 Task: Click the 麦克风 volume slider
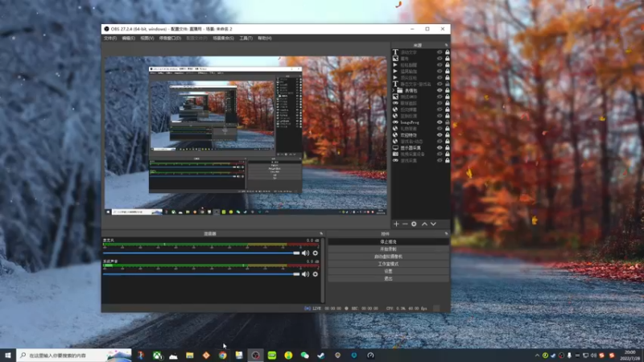201,253
